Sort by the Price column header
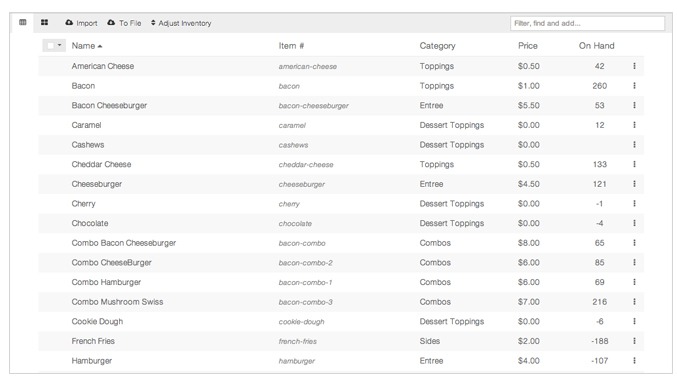The width and height of the screenshot is (677, 385). pyautogui.click(x=528, y=46)
